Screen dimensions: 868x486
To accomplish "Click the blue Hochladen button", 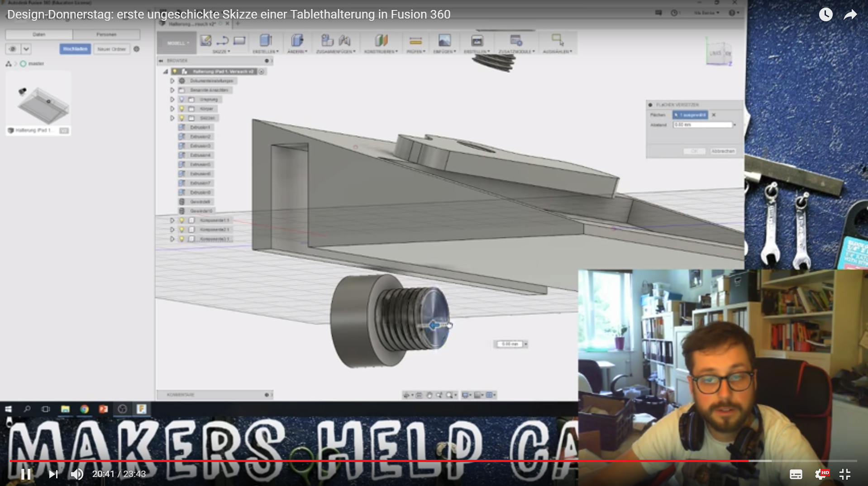I will click(x=75, y=49).
